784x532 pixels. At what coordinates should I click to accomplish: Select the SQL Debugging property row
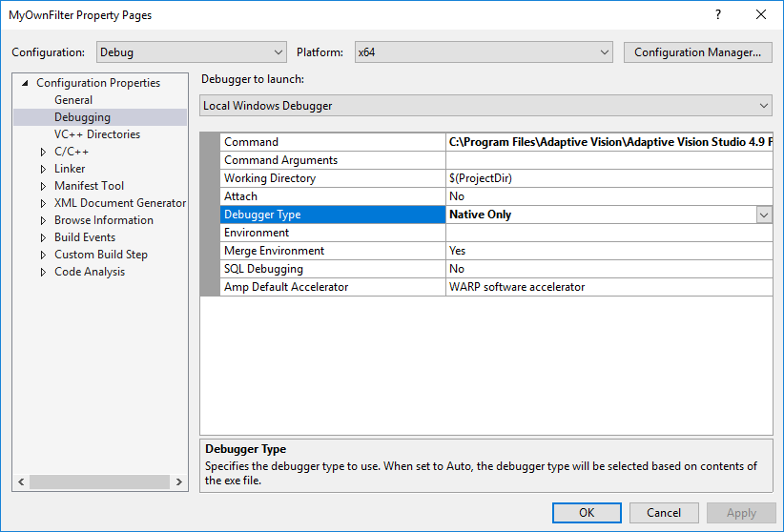(262, 269)
